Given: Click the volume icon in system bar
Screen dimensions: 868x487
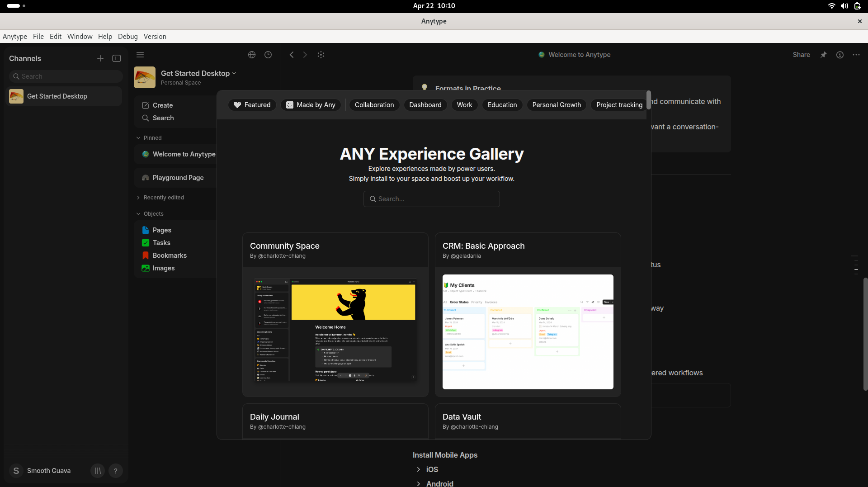Looking at the screenshot, I should [x=844, y=6].
